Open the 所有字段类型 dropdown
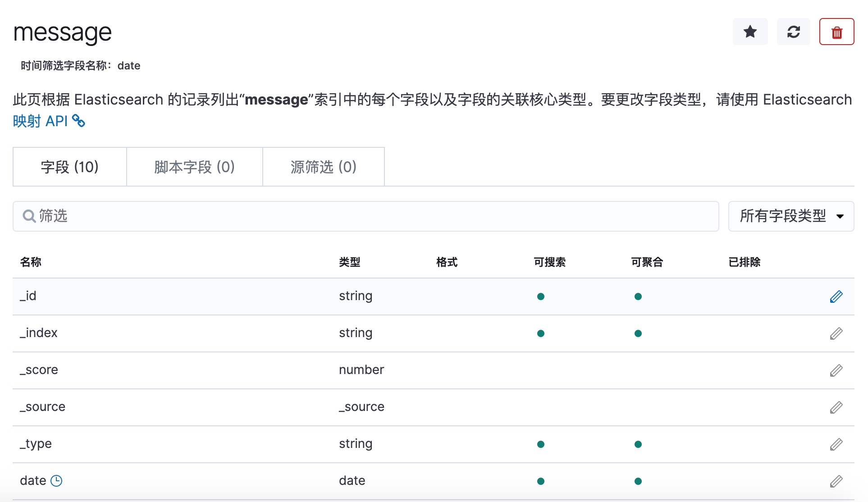868x502 pixels. (x=791, y=216)
